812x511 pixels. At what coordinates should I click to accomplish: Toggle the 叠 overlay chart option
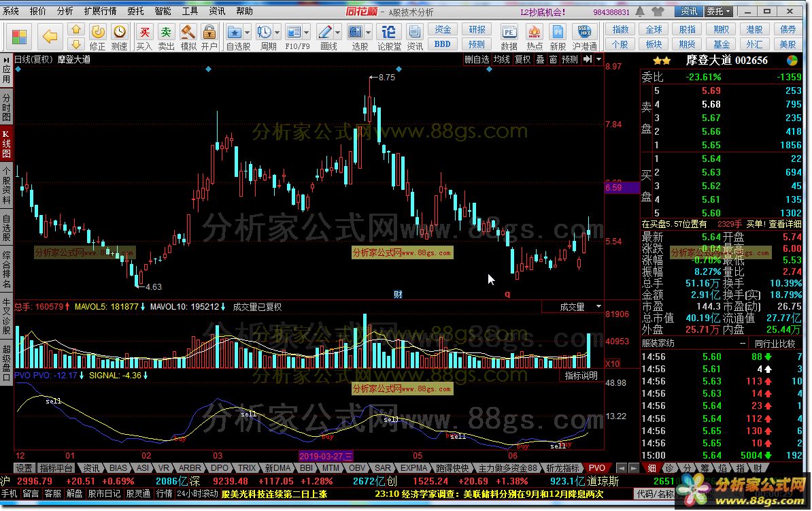click(540, 60)
